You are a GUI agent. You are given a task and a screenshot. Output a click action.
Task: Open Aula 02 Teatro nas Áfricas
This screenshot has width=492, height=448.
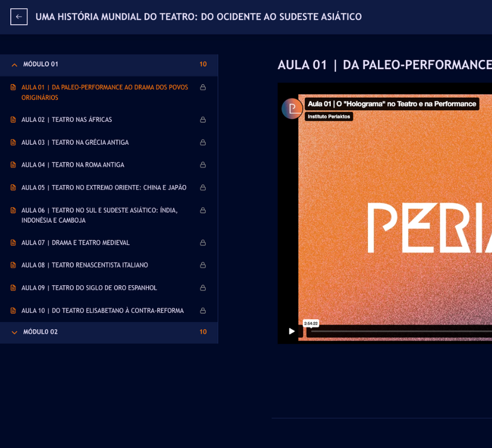pyautogui.click(x=67, y=119)
